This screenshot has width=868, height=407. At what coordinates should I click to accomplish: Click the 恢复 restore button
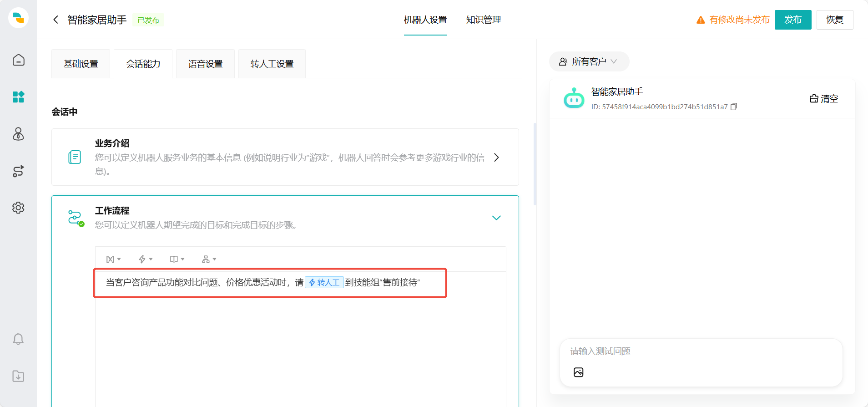click(x=835, y=20)
